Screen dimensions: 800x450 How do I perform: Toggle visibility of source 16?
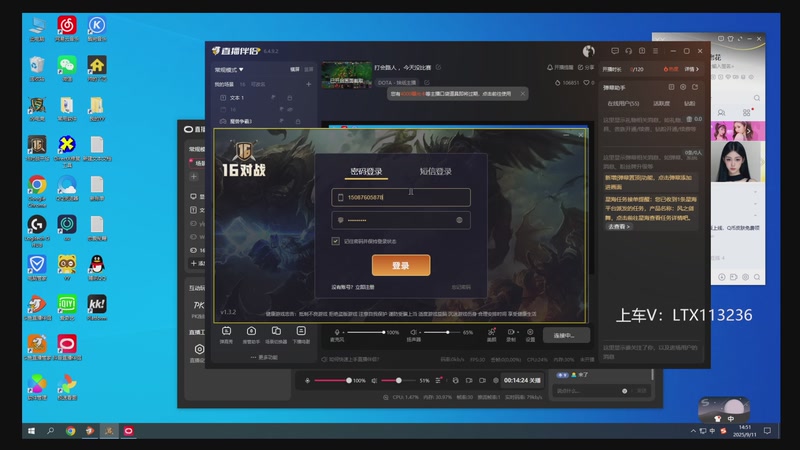(x=290, y=109)
